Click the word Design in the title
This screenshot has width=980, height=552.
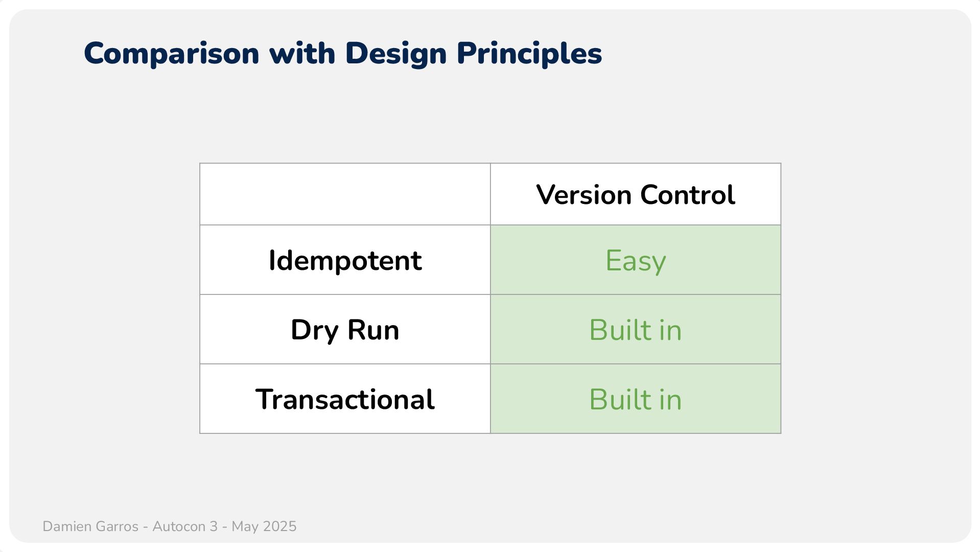396,54
